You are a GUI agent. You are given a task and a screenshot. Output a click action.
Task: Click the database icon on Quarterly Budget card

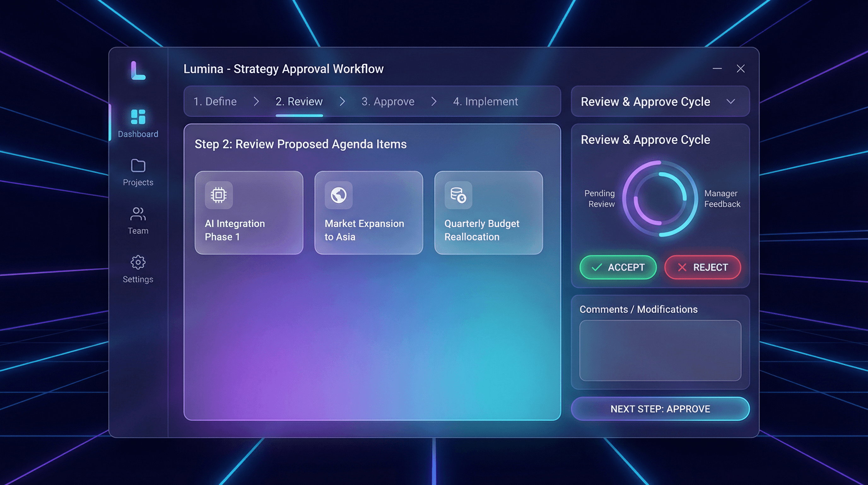click(458, 196)
